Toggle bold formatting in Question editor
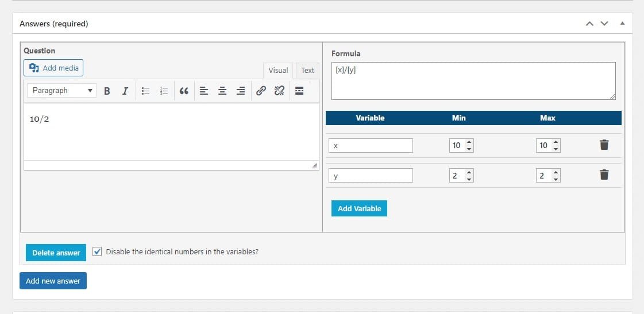 (107, 91)
